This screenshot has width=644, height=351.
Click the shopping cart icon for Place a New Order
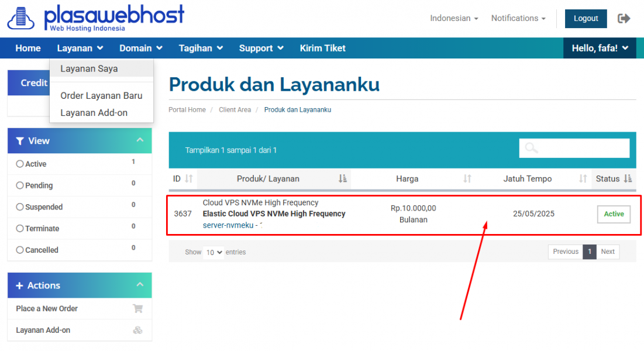click(137, 309)
